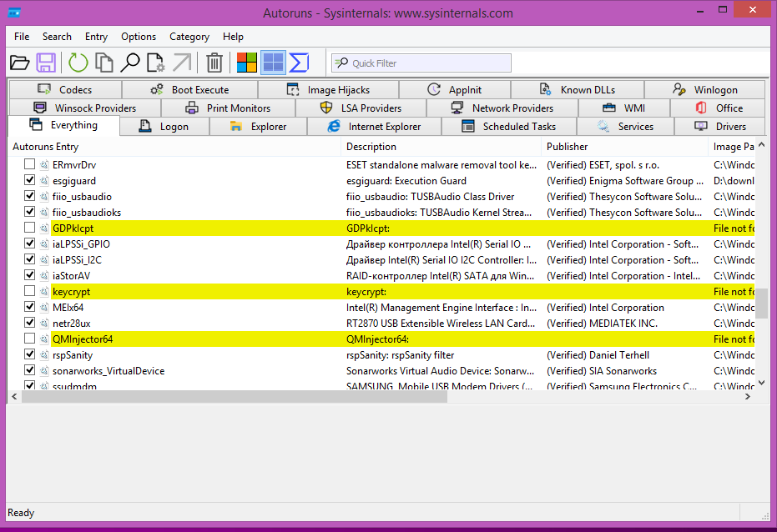Click the driver icon beside keycrypt
Viewport: 777px width, 532px height.
click(x=44, y=292)
